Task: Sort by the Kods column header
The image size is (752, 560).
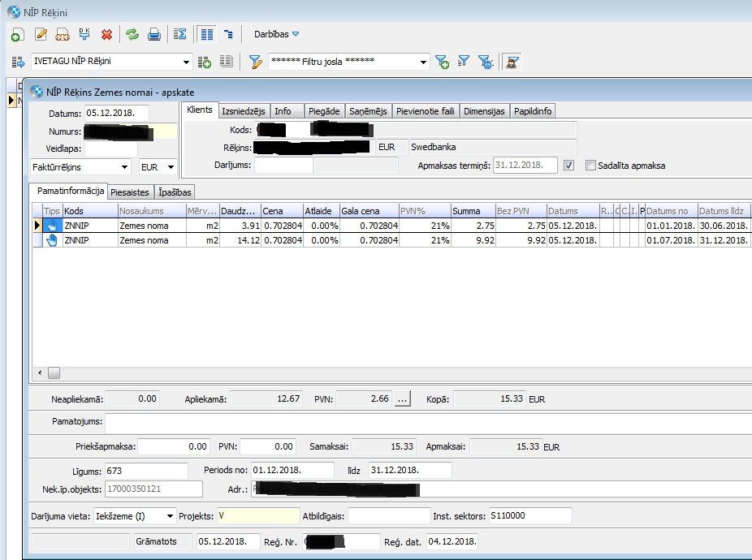Action: coord(90,211)
